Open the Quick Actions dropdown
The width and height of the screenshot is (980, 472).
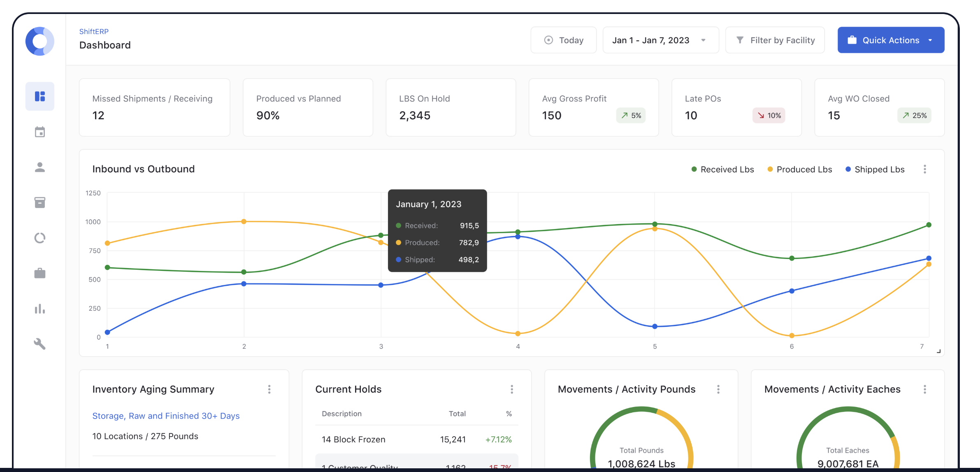891,40
